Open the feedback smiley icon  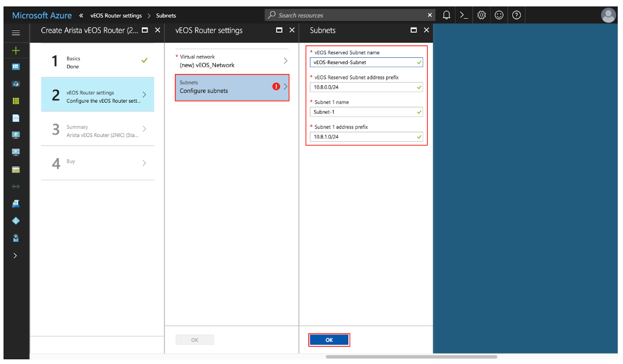(499, 15)
